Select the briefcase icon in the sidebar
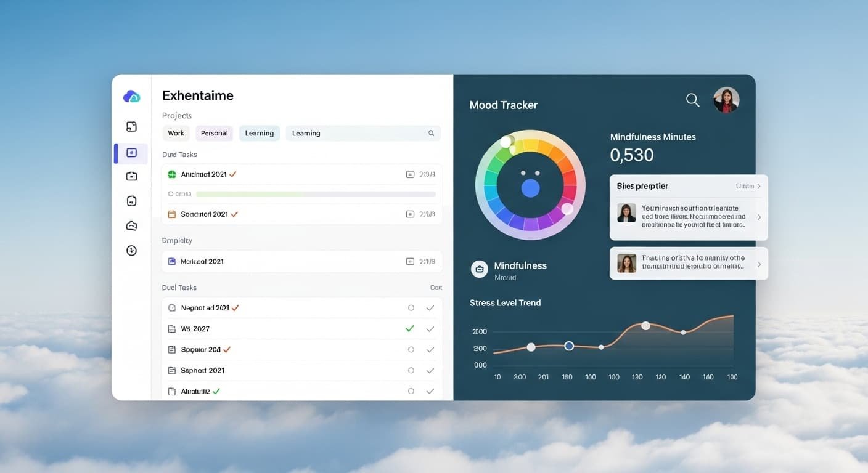Image resolution: width=868 pixels, height=473 pixels. coord(131,176)
